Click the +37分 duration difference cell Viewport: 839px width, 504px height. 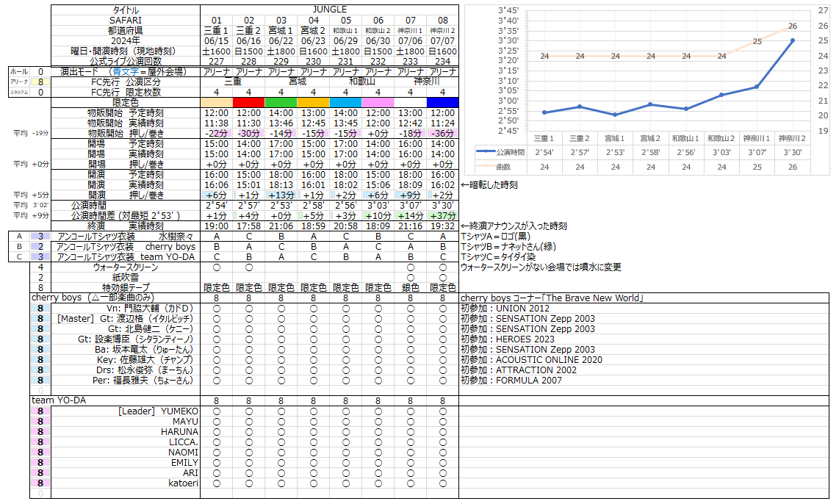click(442, 215)
